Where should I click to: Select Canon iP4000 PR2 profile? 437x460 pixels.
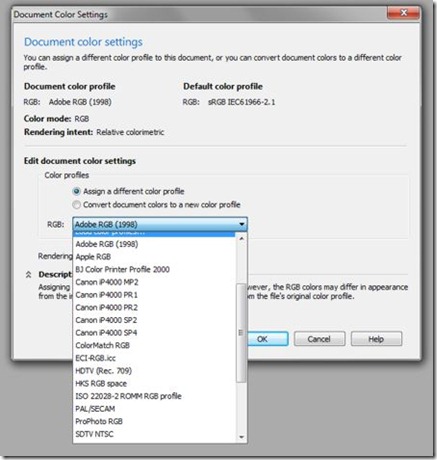pyautogui.click(x=155, y=307)
